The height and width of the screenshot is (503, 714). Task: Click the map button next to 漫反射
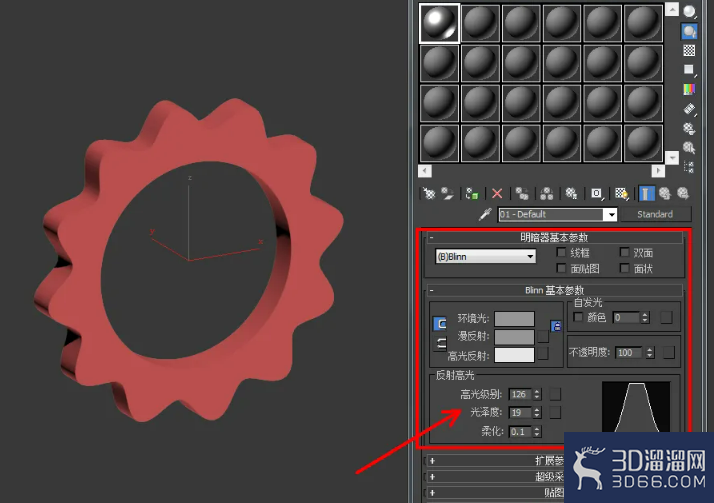[x=543, y=336]
